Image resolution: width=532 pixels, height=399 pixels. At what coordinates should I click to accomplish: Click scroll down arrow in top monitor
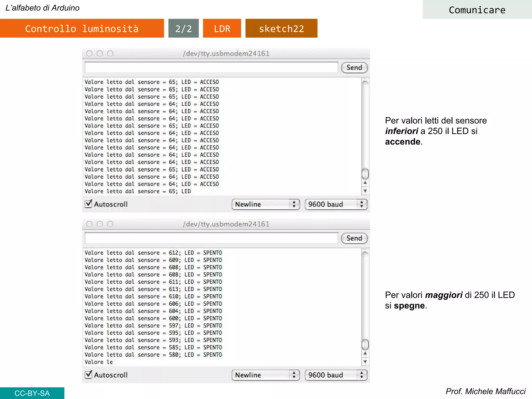(x=365, y=191)
